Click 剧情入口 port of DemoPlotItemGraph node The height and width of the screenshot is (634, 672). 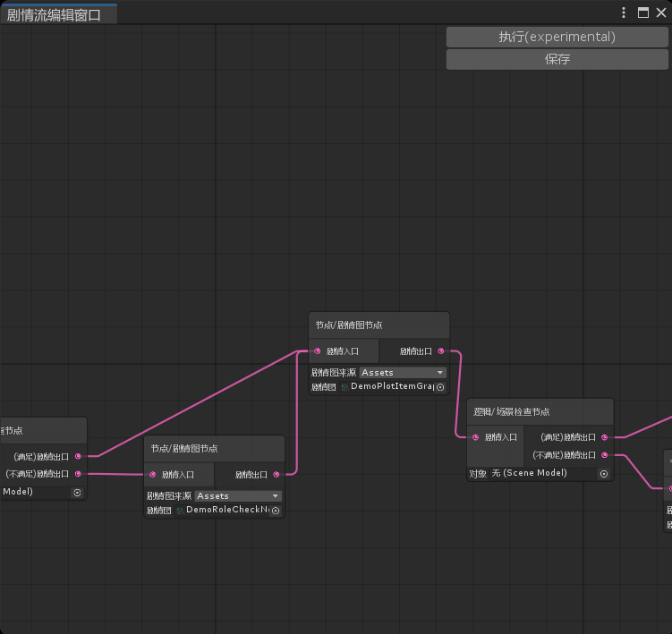pyautogui.click(x=317, y=351)
